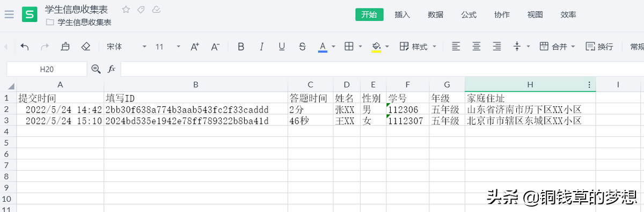Expand the fill color dropdown arrow
Viewport: 644px width, 212px height.
[387, 47]
